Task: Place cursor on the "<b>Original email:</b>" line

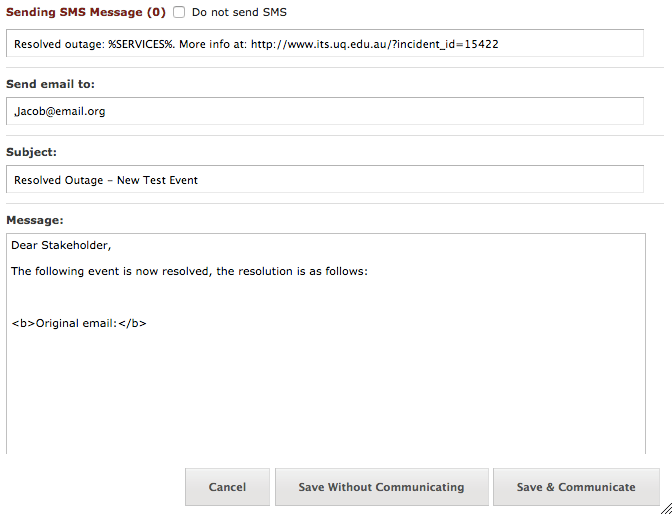Action: [x=79, y=323]
